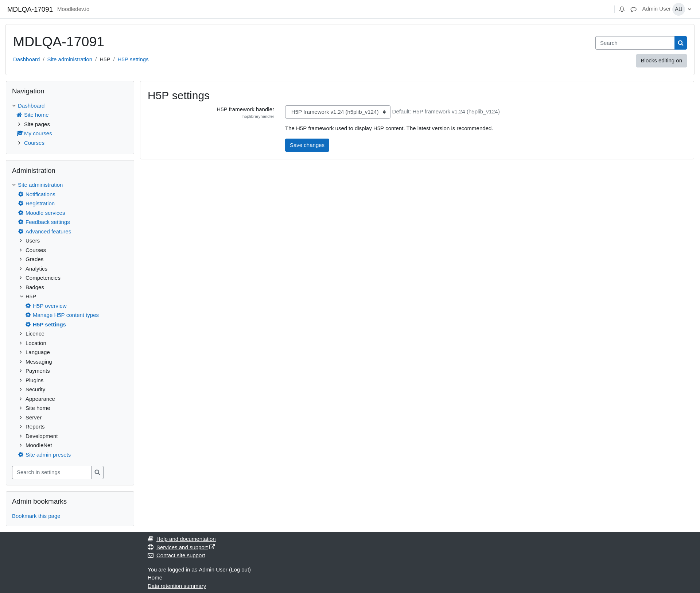
Task: Click the Blocks editing on button
Action: 661,61
